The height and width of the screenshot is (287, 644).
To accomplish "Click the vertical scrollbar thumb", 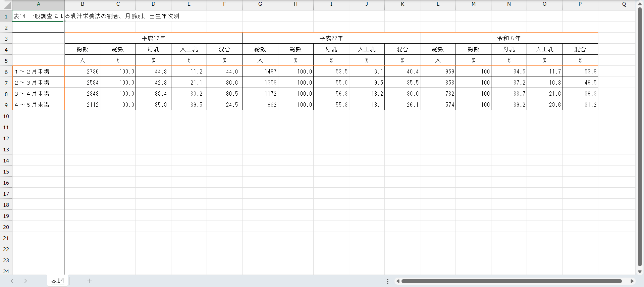I will tap(640, 134).
